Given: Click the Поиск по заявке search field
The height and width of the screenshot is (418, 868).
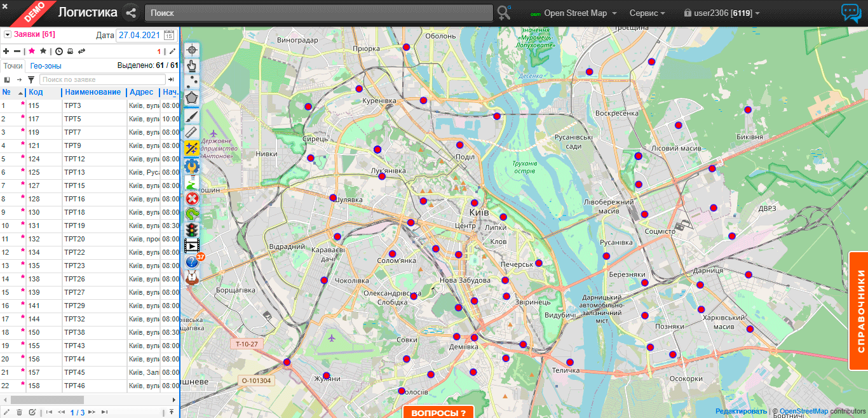Looking at the screenshot, I should point(102,79).
